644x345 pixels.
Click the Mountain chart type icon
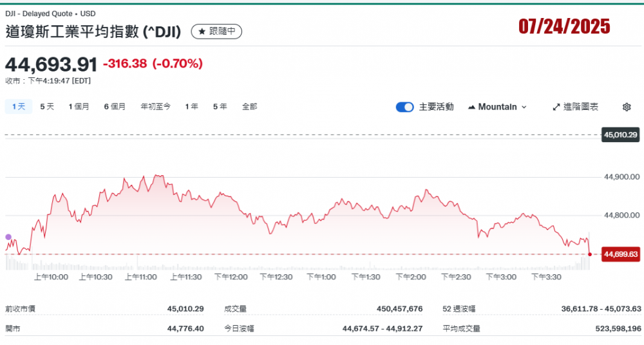[471, 107]
